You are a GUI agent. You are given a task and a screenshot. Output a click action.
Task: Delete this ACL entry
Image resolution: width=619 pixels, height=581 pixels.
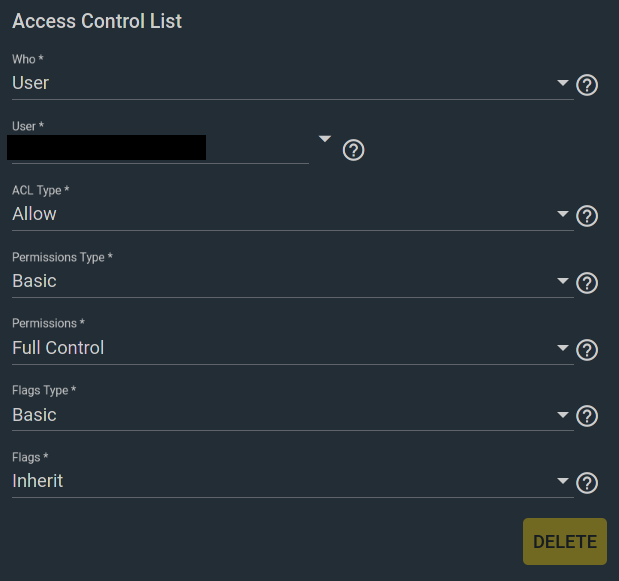coord(565,542)
